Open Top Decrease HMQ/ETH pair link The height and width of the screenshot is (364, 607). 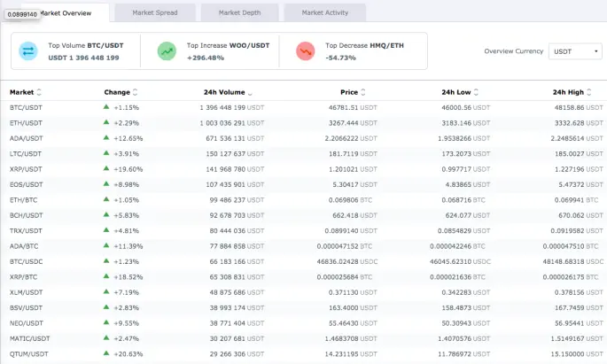[x=386, y=45]
